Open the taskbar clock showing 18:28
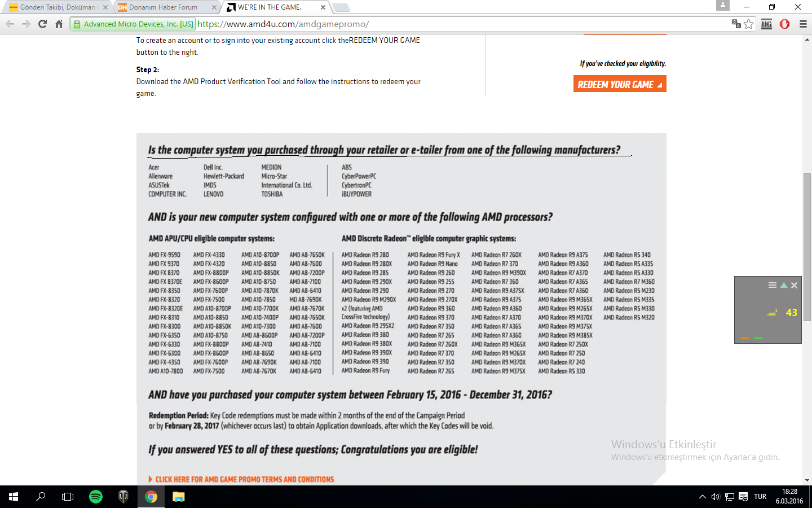812x508 pixels. click(789, 497)
